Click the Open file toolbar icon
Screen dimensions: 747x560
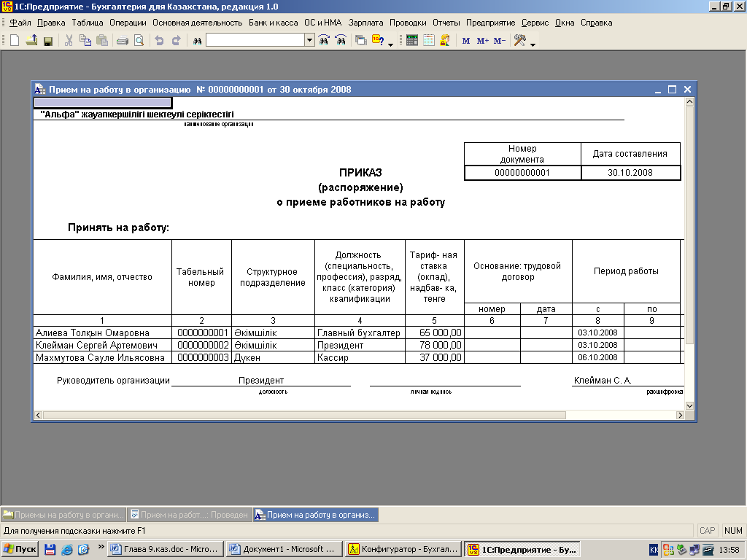click(31, 41)
